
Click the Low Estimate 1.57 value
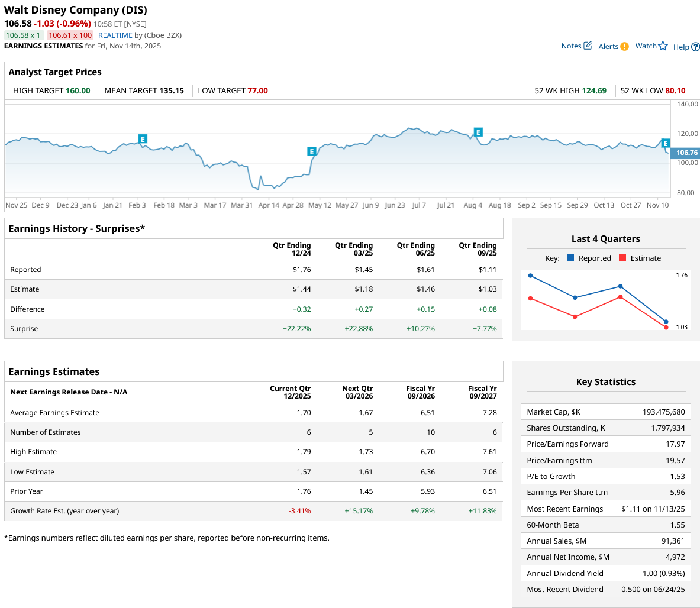(x=304, y=472)
